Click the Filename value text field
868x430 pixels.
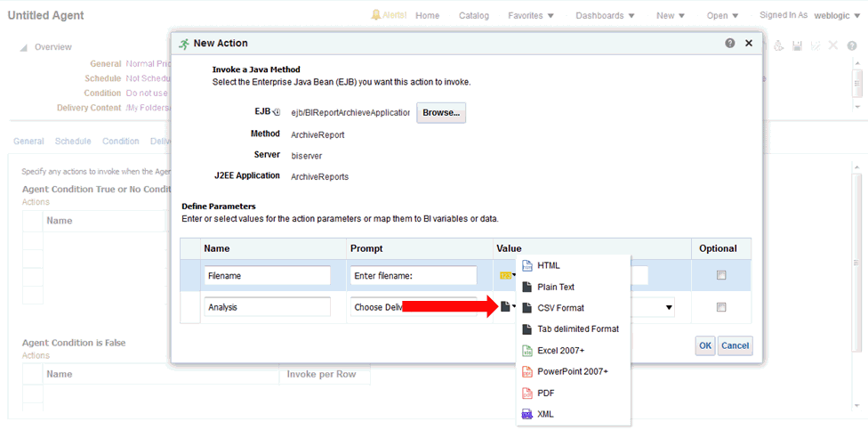point(639,275)
